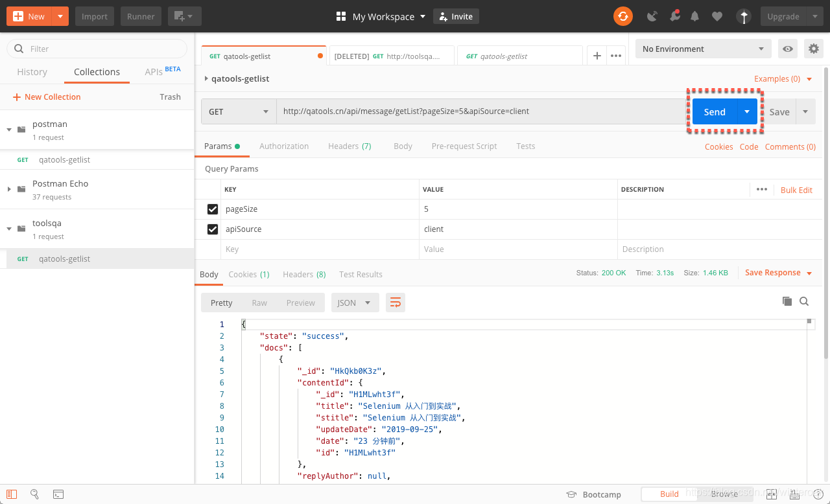
Task: Add a new request tab with plus
Action: point(597,56)
